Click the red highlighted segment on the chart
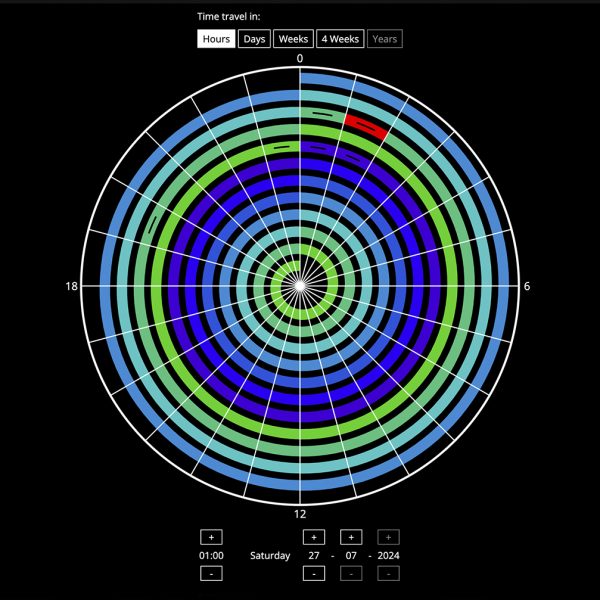Viewport: 600px width, 600px height. pyautogui.click(x=366, y=127)
